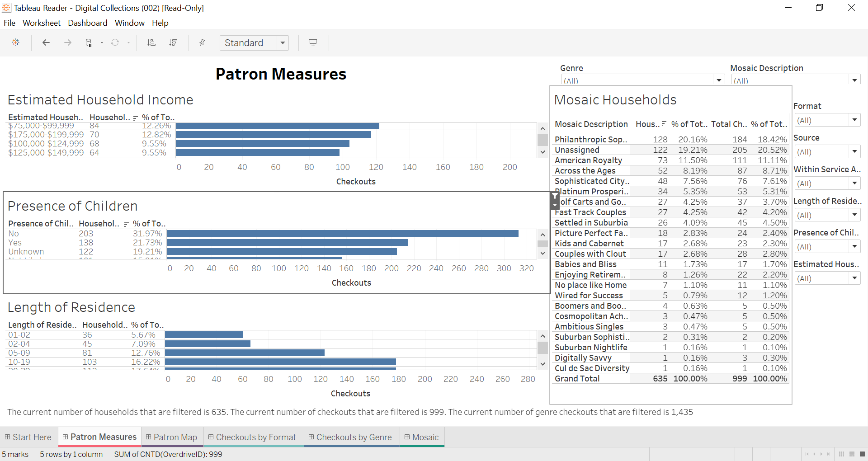Viewport: 868px width, 461px height.
Task: Open the Window menu
Action: pos(130,23)
